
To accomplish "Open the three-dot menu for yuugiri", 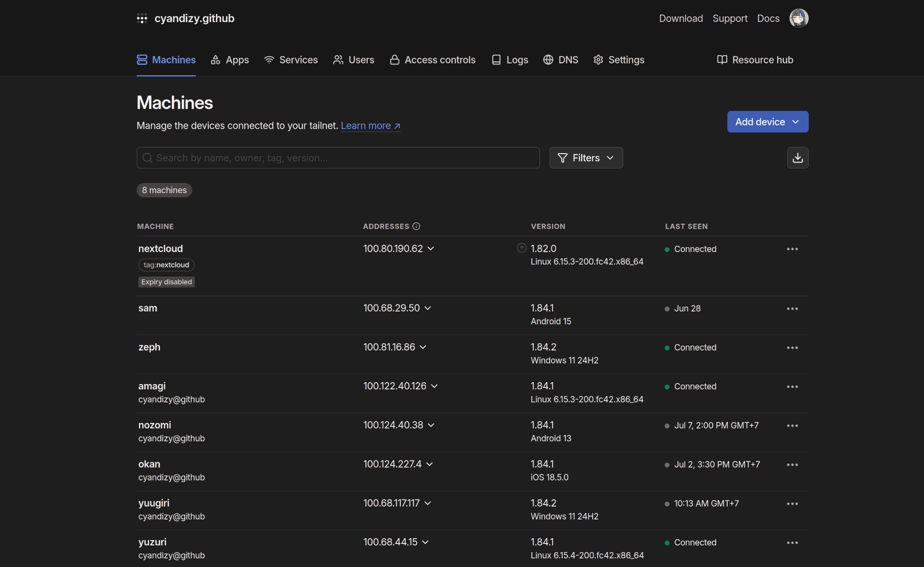I will click(x=792, y=504).
